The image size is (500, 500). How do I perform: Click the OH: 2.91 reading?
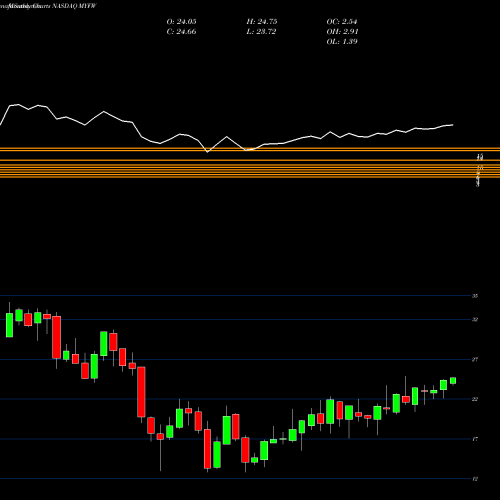pos(342,32)
